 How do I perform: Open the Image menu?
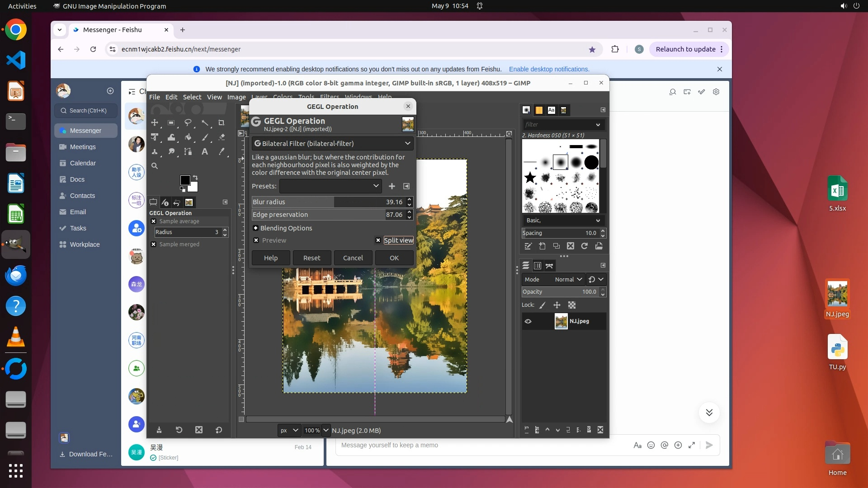(236, 97)
